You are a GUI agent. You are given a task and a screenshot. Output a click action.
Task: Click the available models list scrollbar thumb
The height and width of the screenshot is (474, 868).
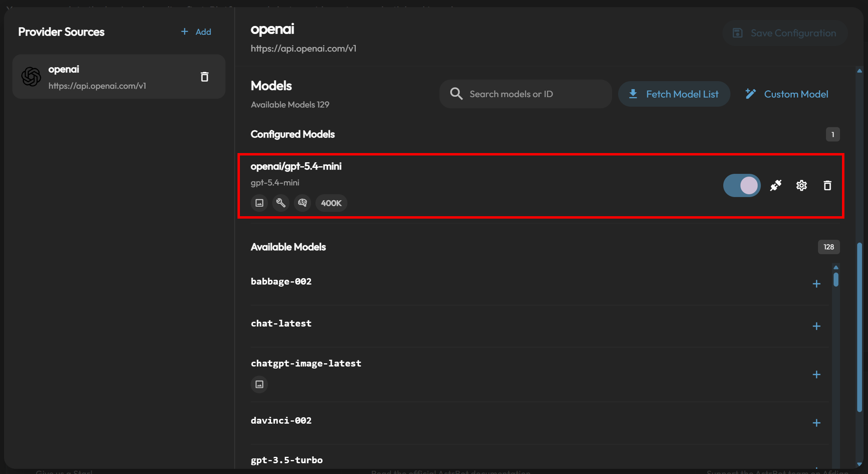coord(836,279)
